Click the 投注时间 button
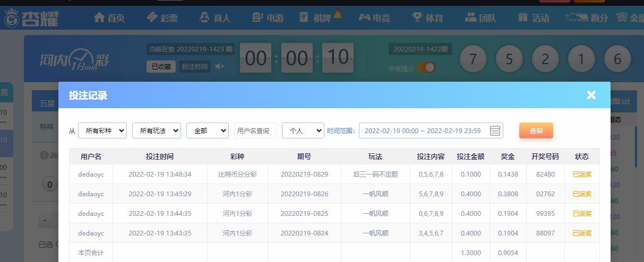644x262 pixels. pyautogui.click(x=194, y=66)
